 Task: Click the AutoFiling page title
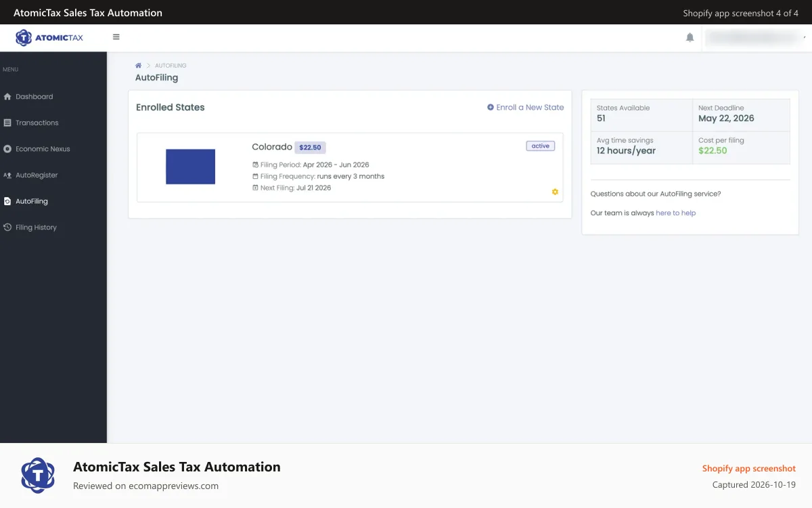tap(156, 78)
